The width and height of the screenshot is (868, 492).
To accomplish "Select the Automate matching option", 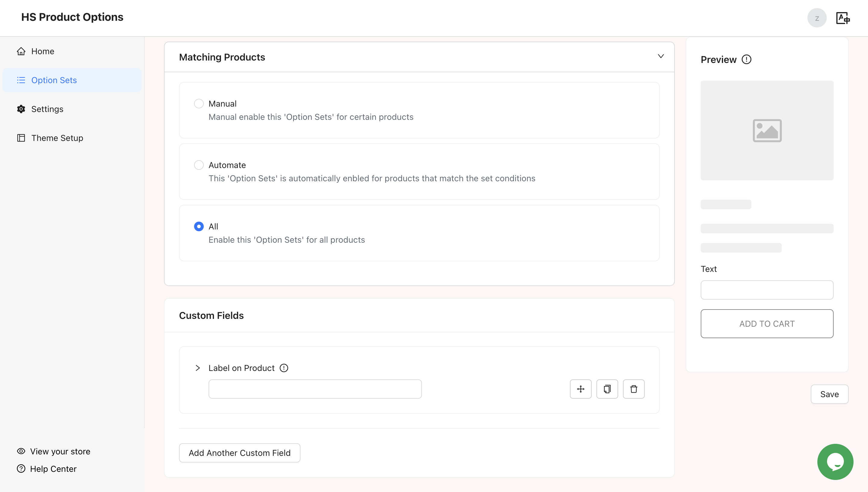I will point(199,165).
